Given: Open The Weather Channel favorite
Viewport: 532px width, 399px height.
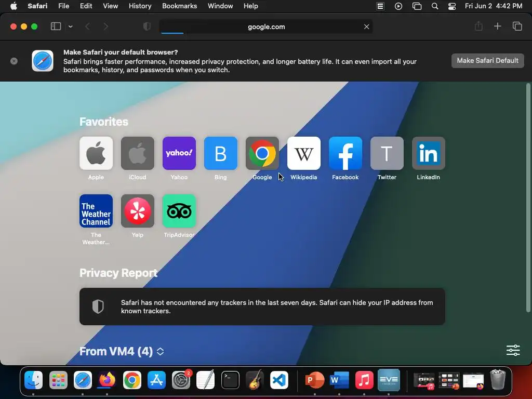Looking at the screenshot, I should (x=96, y=211).
